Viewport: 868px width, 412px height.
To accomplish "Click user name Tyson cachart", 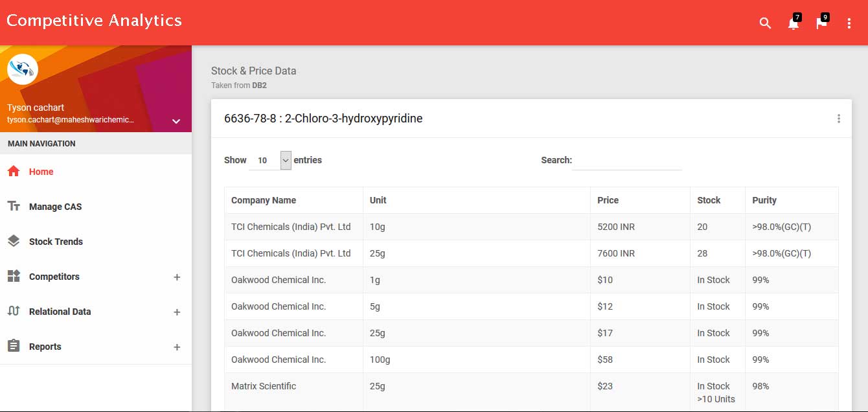I will (x=36, y=108).
